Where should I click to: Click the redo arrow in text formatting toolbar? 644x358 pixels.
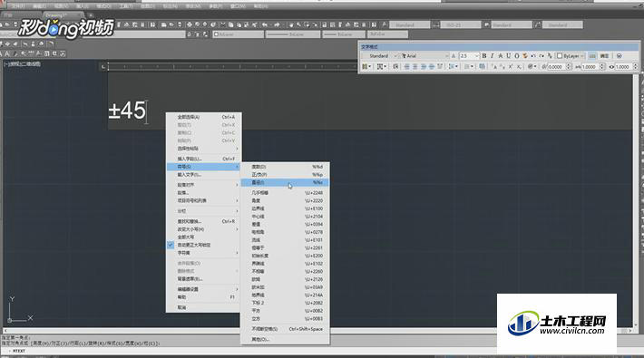542,56
